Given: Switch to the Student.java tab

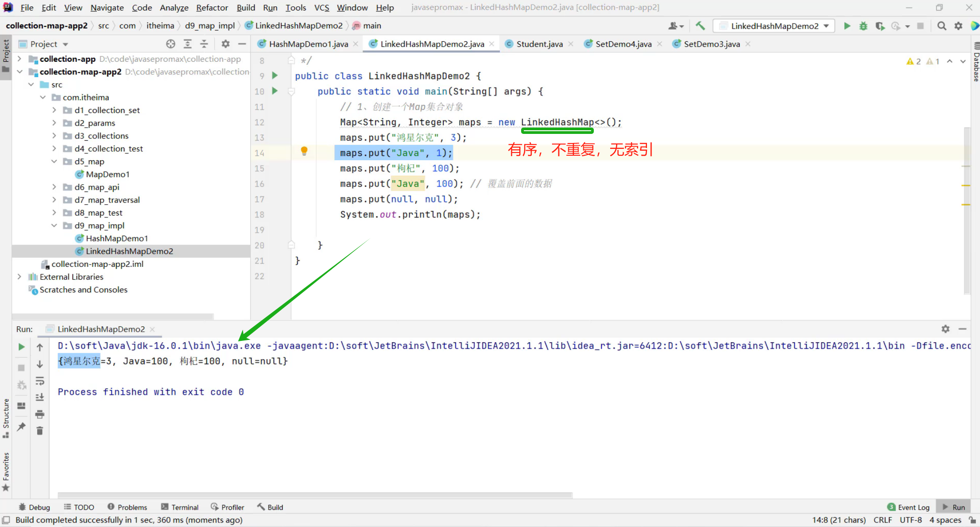Looking at the screenshot, I should [539, 44].
